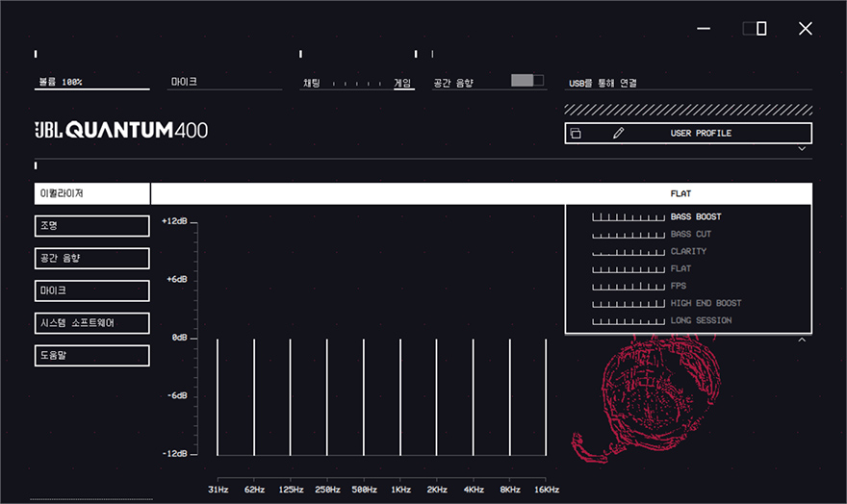Click the 62Hz equalizer band
This screenshot has height=504, width=847.
(254, 397)
